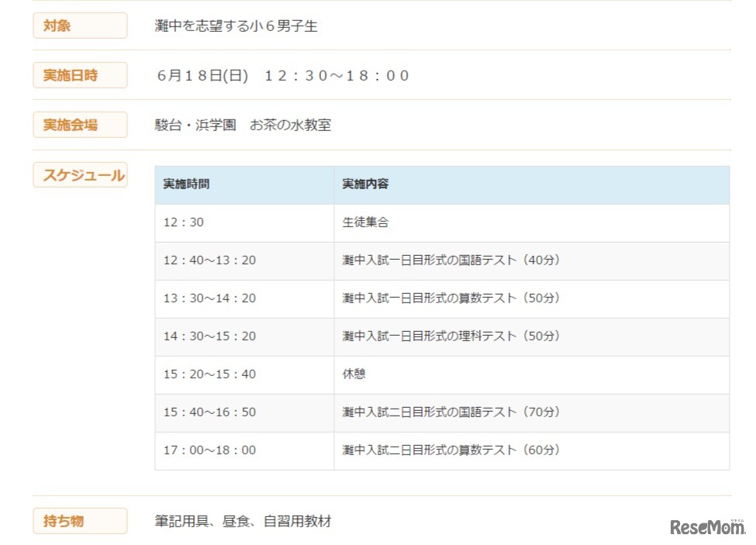This screenshot has height=545, width=756.
Task: Click the 実施会場 label
Action: 80,125
